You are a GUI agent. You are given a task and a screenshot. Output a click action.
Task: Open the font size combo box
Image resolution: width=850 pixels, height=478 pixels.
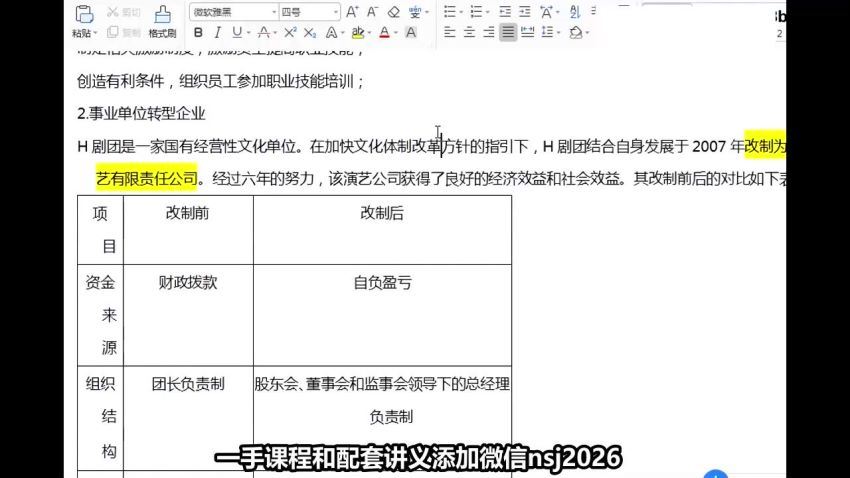[309, 12]
